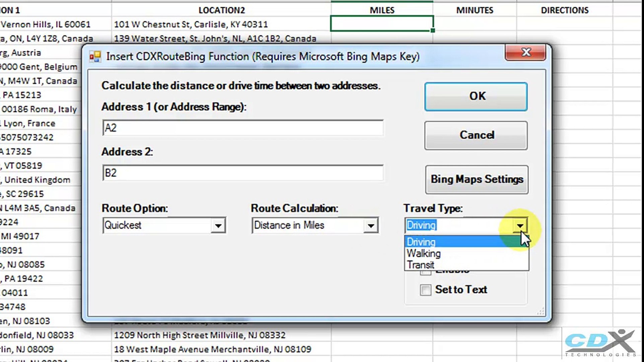Open Bing Maps Settings
This screenshot has height=362, width=644.
coord(476,179)
